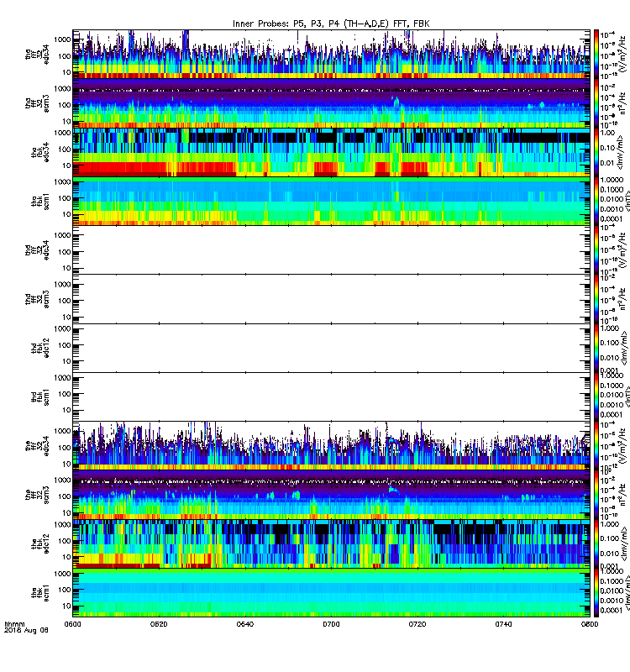Click the "the fbk edc12" panel label
Viewport: 630px width, 672px height.
pos(40,543)
